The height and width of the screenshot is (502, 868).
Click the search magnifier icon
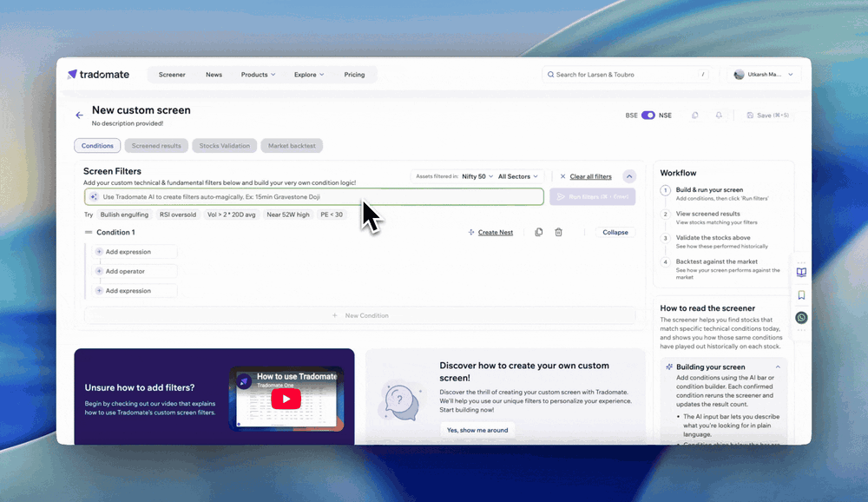point(550,74)
